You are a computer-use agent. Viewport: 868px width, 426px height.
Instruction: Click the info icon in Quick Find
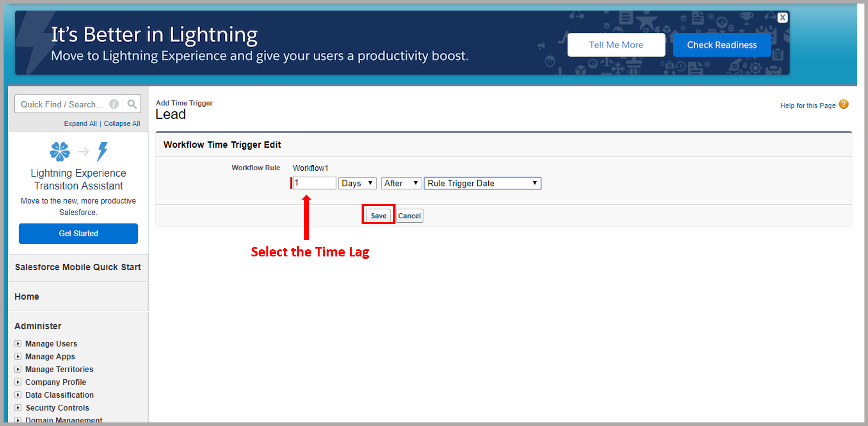(x=114, y=104)
